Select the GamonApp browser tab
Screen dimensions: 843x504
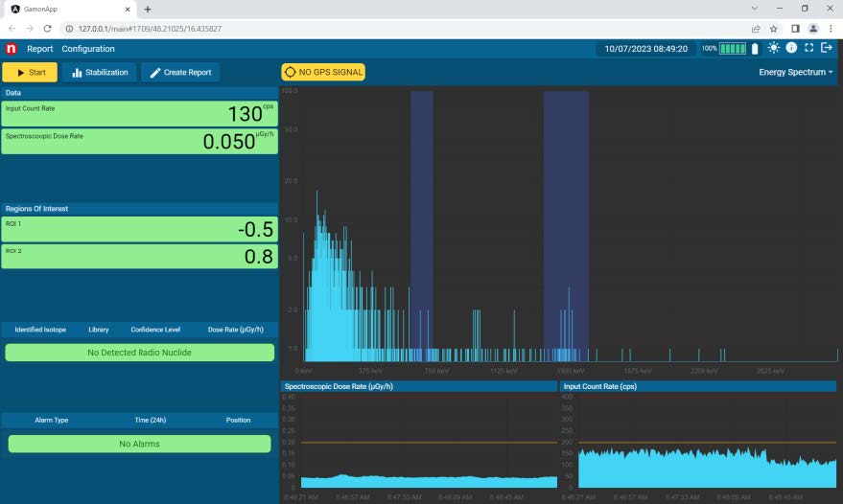coord(70,10)
